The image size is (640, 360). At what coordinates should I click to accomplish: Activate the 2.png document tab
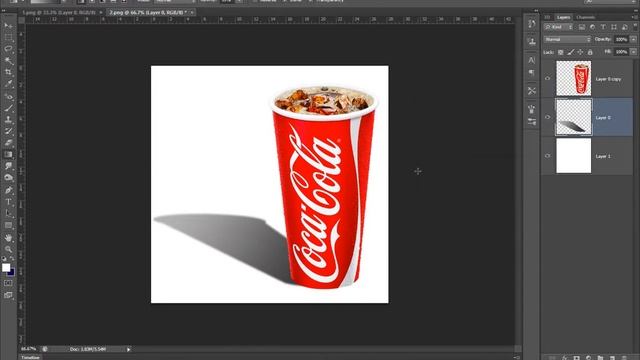point(148,12)
